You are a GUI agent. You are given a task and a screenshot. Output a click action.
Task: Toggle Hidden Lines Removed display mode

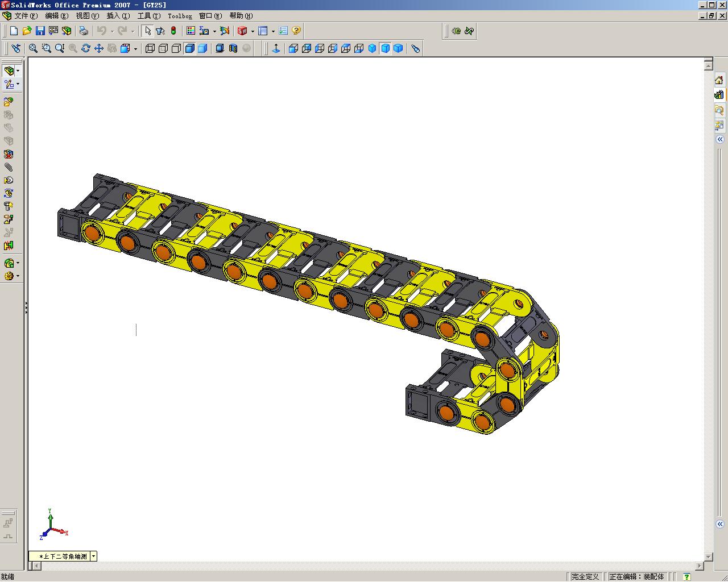(x=176, y=48)
